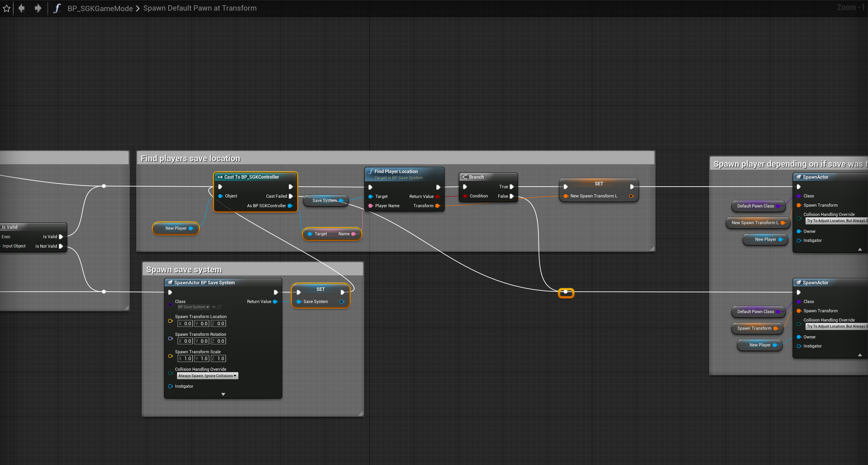Click the orange Transform output pin
Image resolution: width=868 pixels, height=465 pixels.
pos(437,206)
